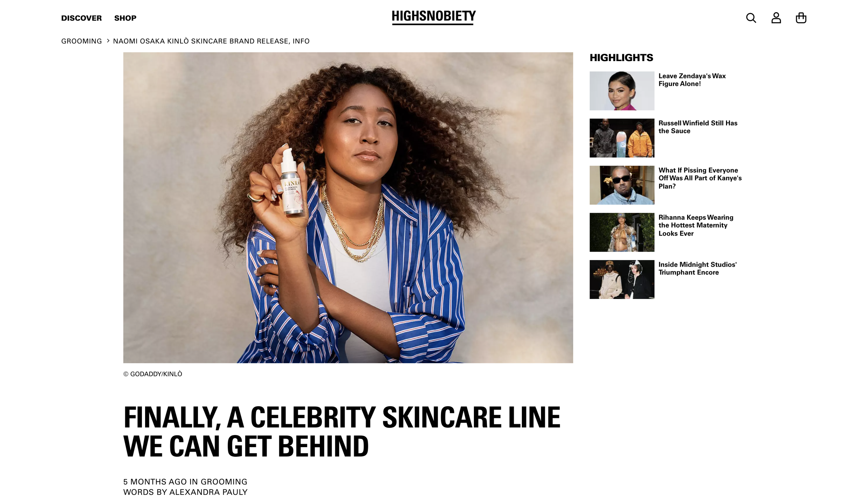Go to Grooming breadcrumb link
The image size is (868, 501).
coord(82,41)
